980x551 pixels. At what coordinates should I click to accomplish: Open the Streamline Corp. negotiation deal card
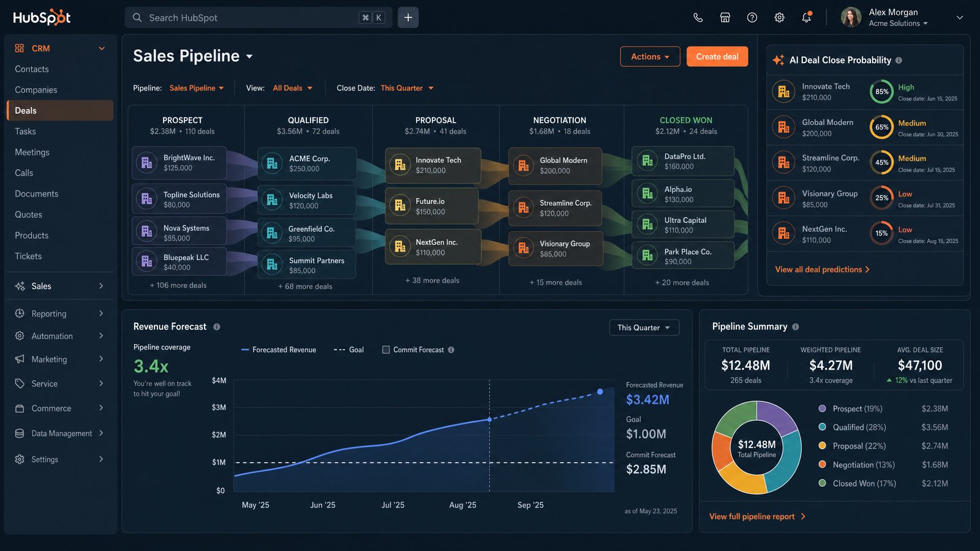(555, 208)
